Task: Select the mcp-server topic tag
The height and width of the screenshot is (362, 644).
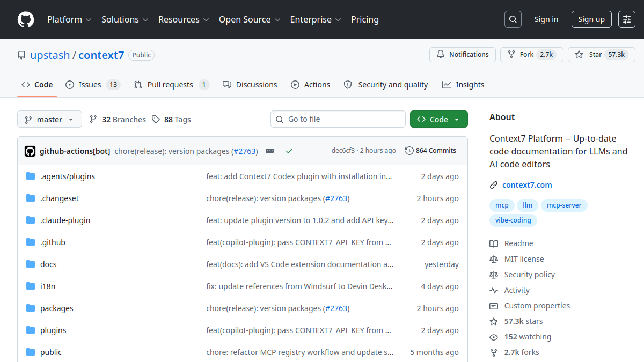Action: 564,205
